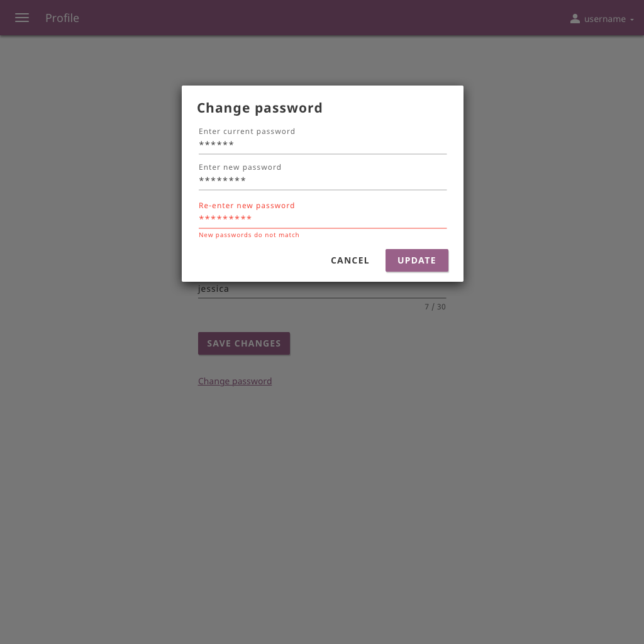Open the Change password link
Screen dimensions: 644x644
(235, 381)
